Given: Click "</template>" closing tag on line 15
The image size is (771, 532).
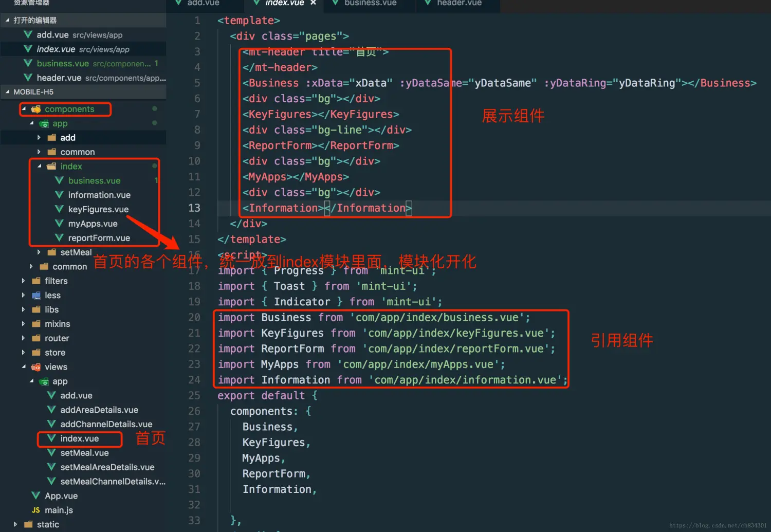Looking at the screenshot, I should (x=252, y=240).
